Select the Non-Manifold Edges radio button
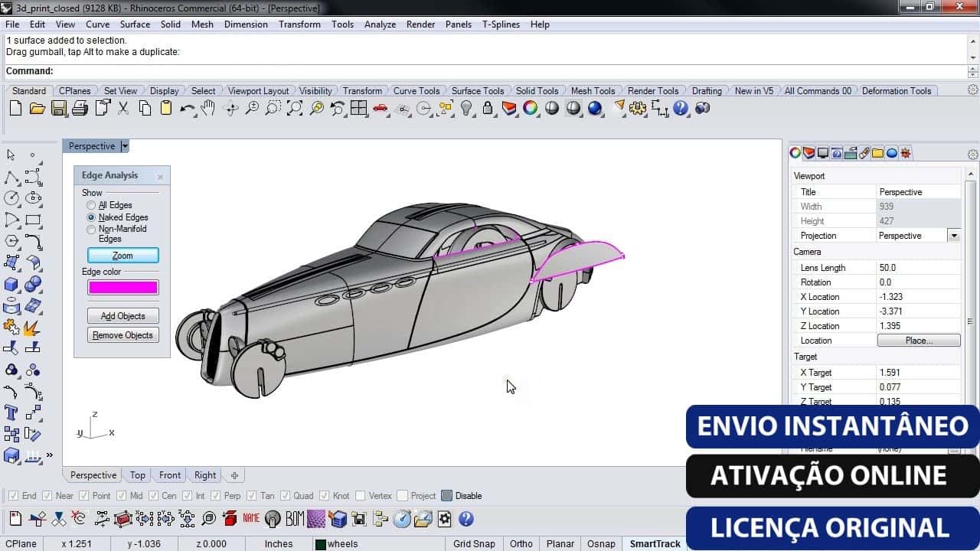Image resolution: width=980 pixels, height=551 pixels. pyautogui.click(x=92, y=229)
